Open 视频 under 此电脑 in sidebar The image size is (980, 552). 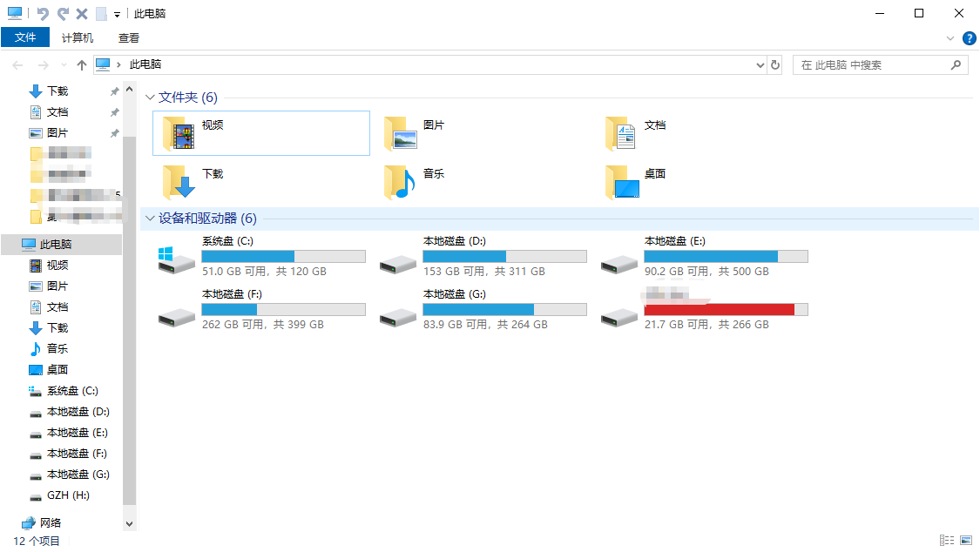pyautogui.click(x=57, y=266)
